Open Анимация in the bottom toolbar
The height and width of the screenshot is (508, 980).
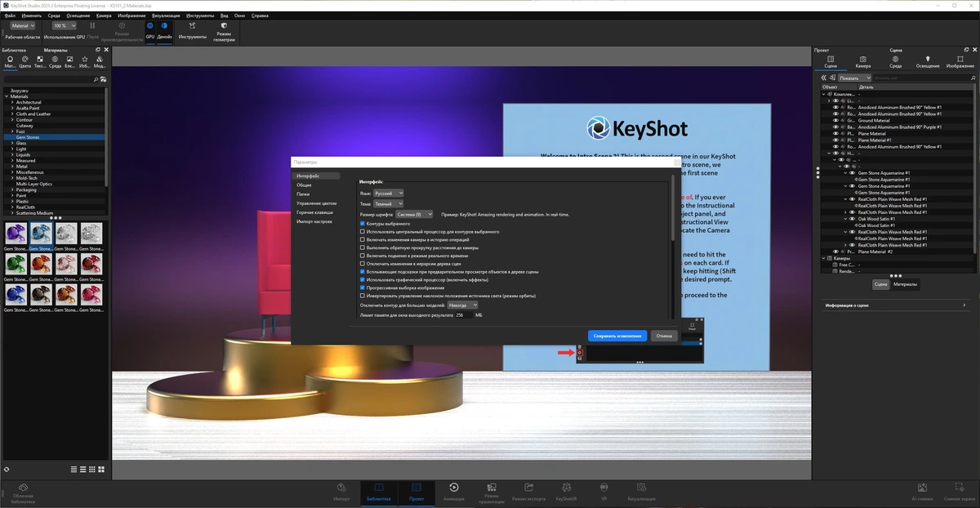(454, 492)
